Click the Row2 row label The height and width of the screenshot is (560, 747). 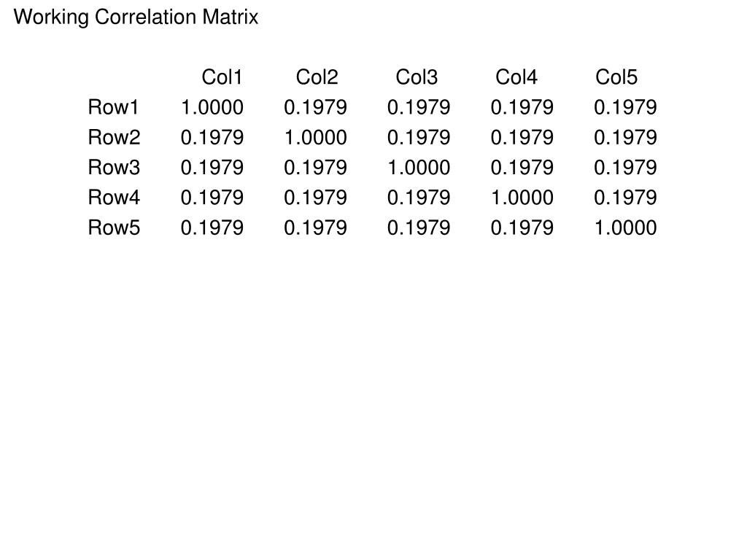click(114, 137)
